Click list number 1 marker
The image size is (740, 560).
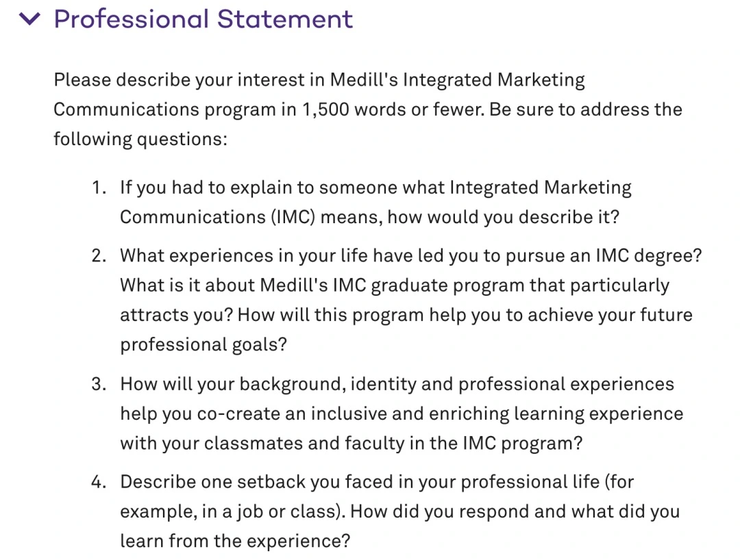99,188
